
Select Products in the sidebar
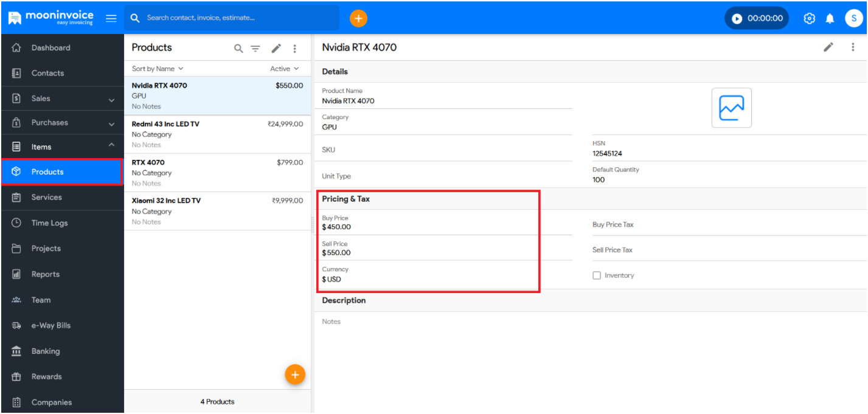[x=62, y=172]
